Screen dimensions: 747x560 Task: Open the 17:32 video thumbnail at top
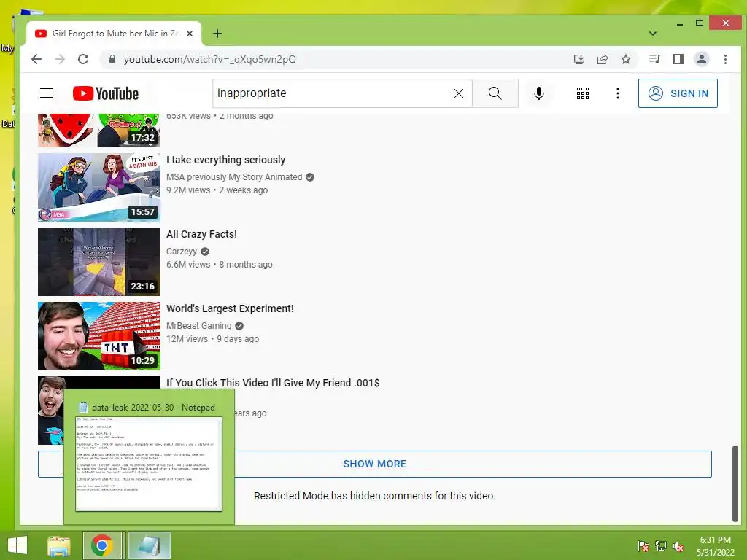(99, 130)
